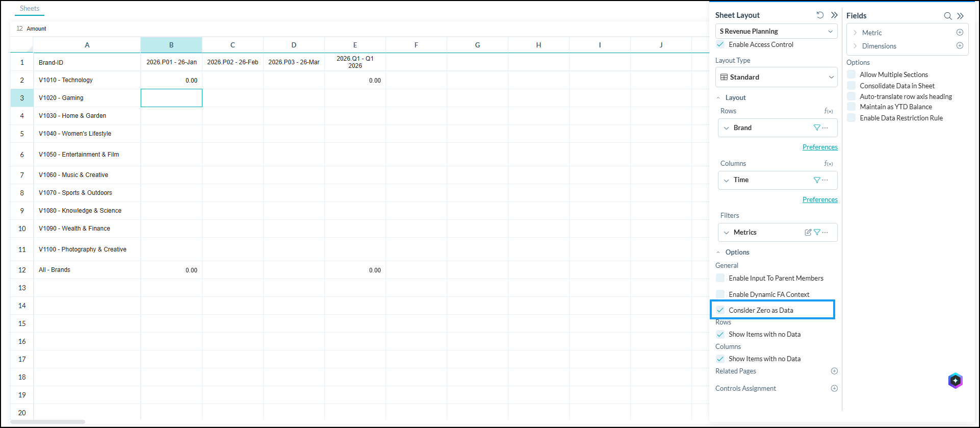Click the filter icon on Brand row
The height and width of the screenshot is (428, 980).
click(x=817, y=128)
